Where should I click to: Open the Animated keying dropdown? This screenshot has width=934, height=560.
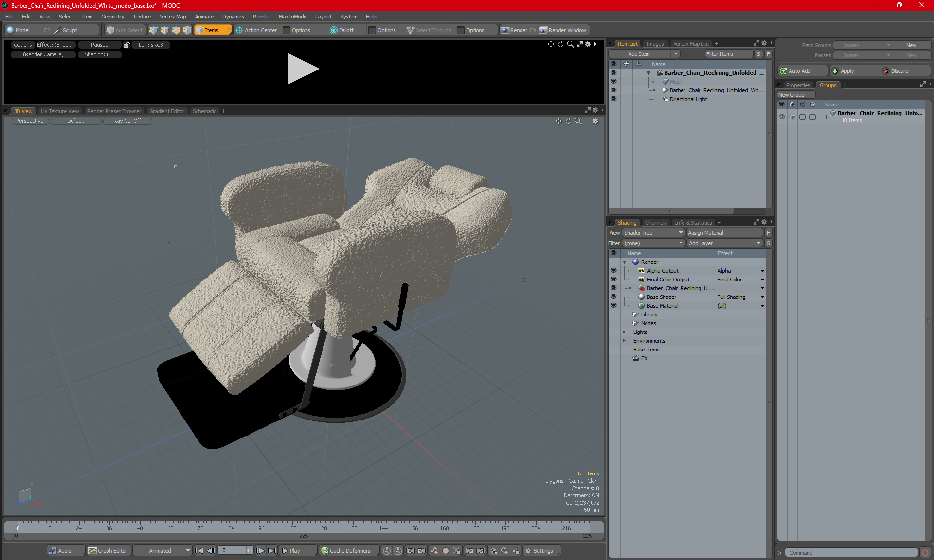tap(163, 551)
